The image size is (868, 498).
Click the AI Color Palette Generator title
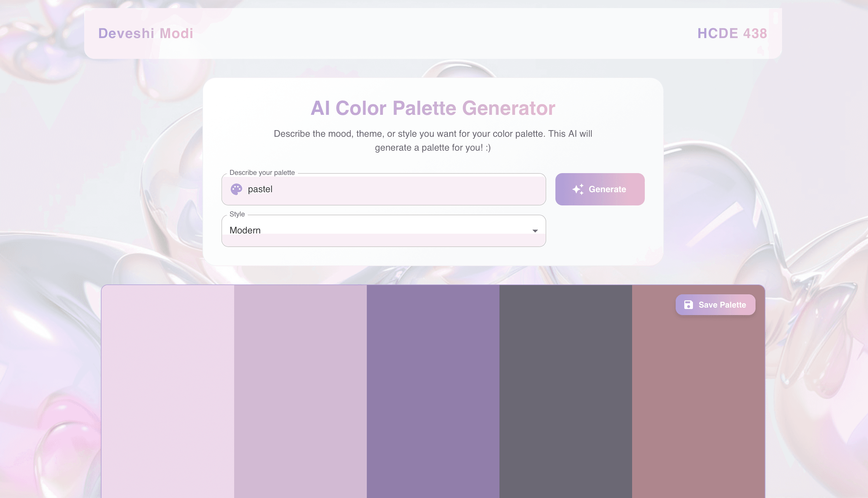(x=433, y=108)
